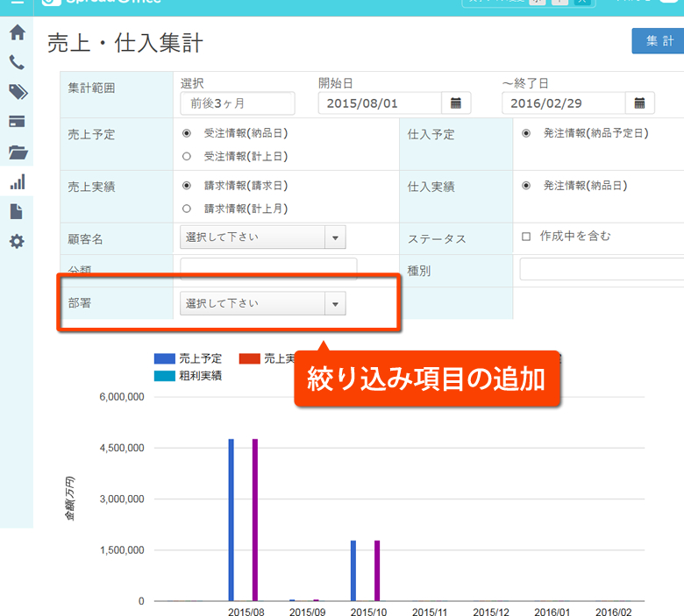Open the calendar picker for 終了日
Image resolution: width=684 pixels, height=616 pixels.
click(639, 103)
